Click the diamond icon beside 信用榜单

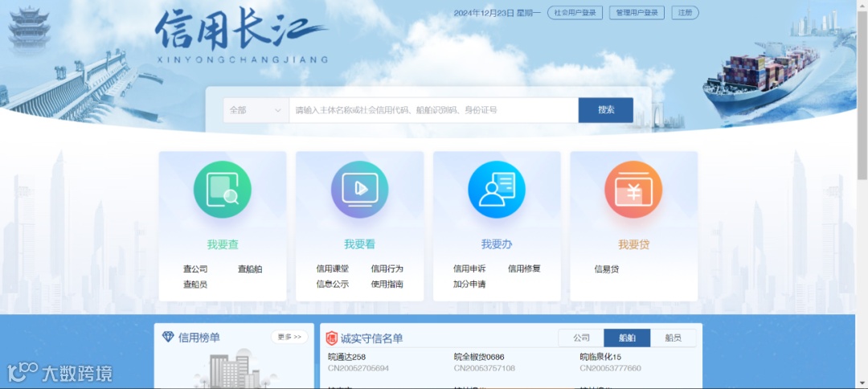pyautogui.click(x=168, y=337)
